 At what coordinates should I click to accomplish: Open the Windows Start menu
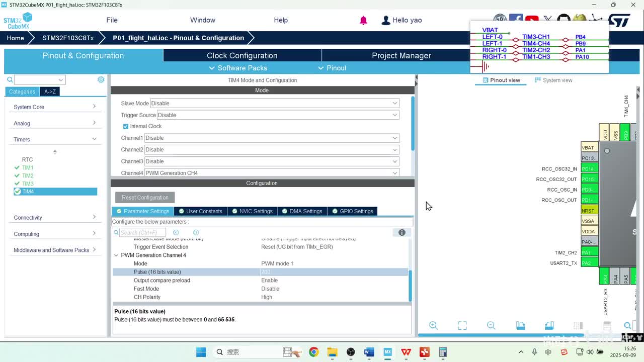201,352
